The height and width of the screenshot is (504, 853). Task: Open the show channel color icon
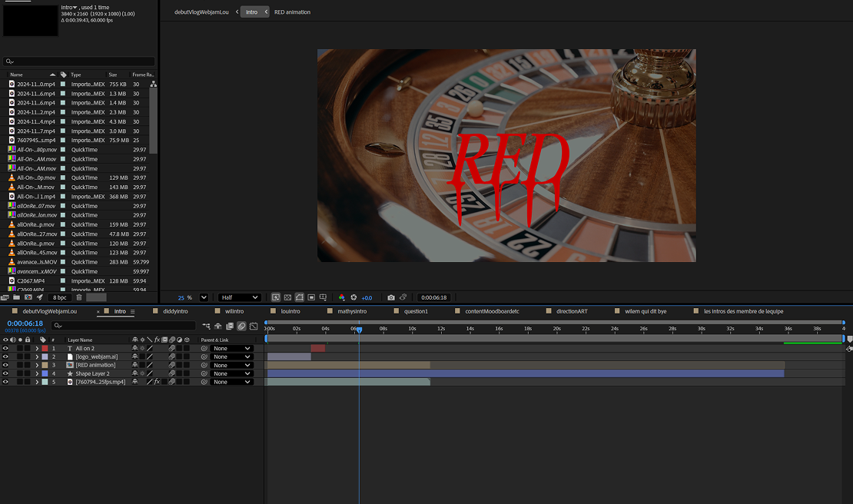coord(342,297)
